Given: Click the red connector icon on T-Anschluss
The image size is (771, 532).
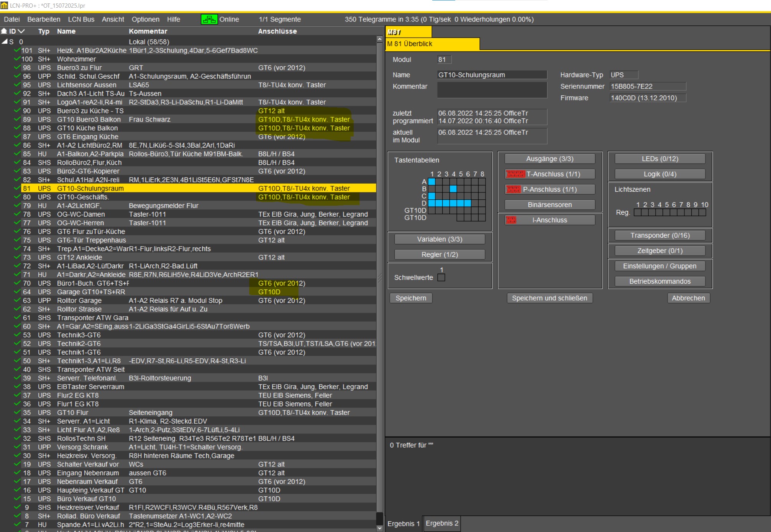Looking at the screenshot, I should 515,174.
